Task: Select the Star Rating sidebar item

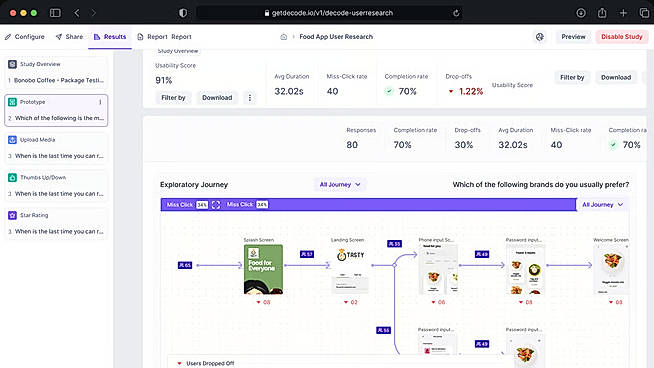Action: tap(56, 223)
